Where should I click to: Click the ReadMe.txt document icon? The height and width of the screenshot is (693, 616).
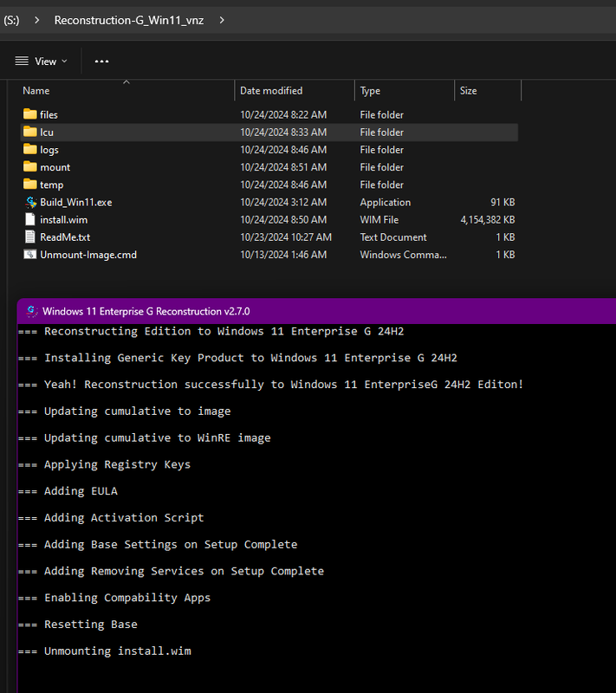(x=30, y=236)
